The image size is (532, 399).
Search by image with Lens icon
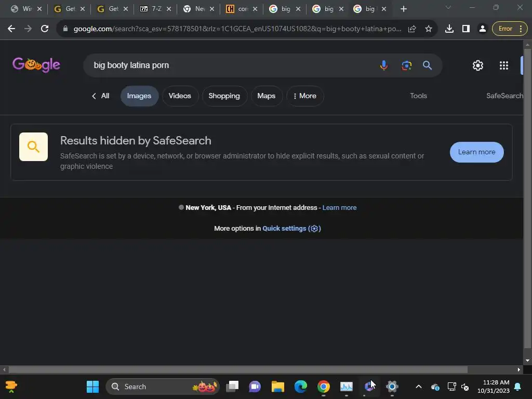click(x=406, y=65)
